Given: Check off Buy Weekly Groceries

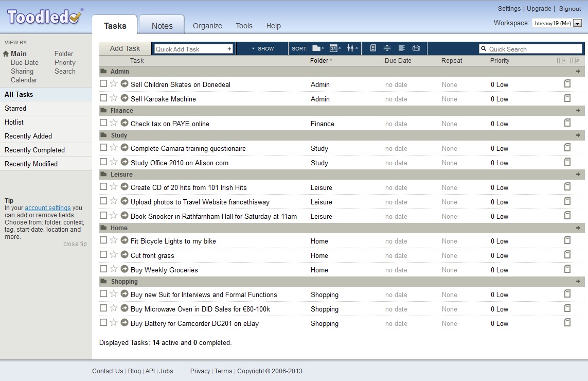Looking at the screenshot, I should click(103, 269).
